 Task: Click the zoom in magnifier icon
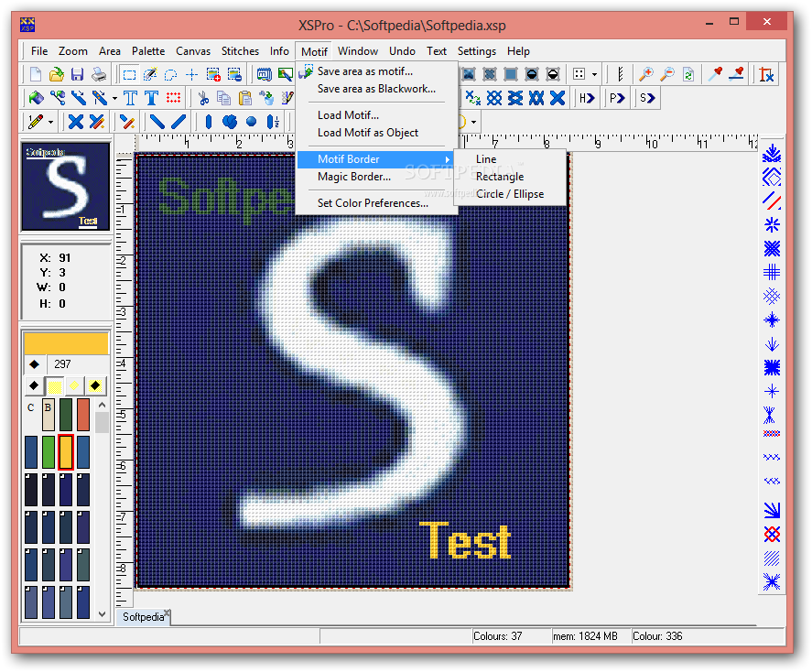[645, 74]
